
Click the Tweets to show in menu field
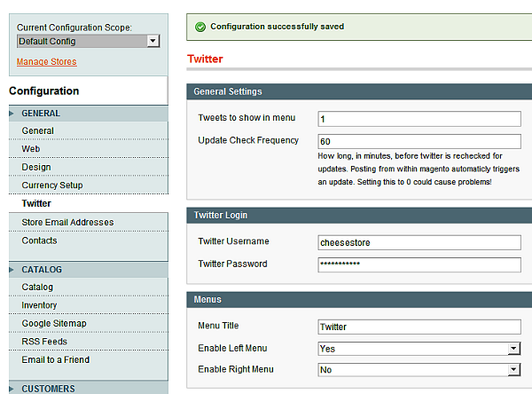click(419, 119)
